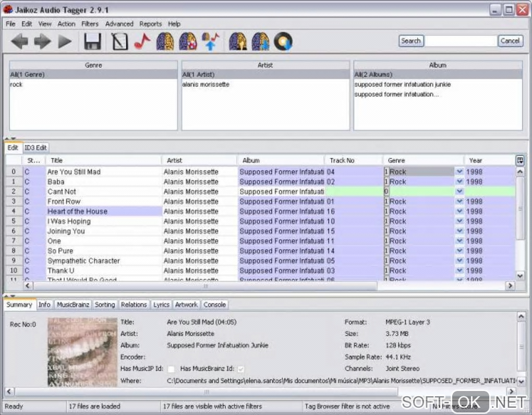
Task: Switch to the Relations tab
Action: 134,304
